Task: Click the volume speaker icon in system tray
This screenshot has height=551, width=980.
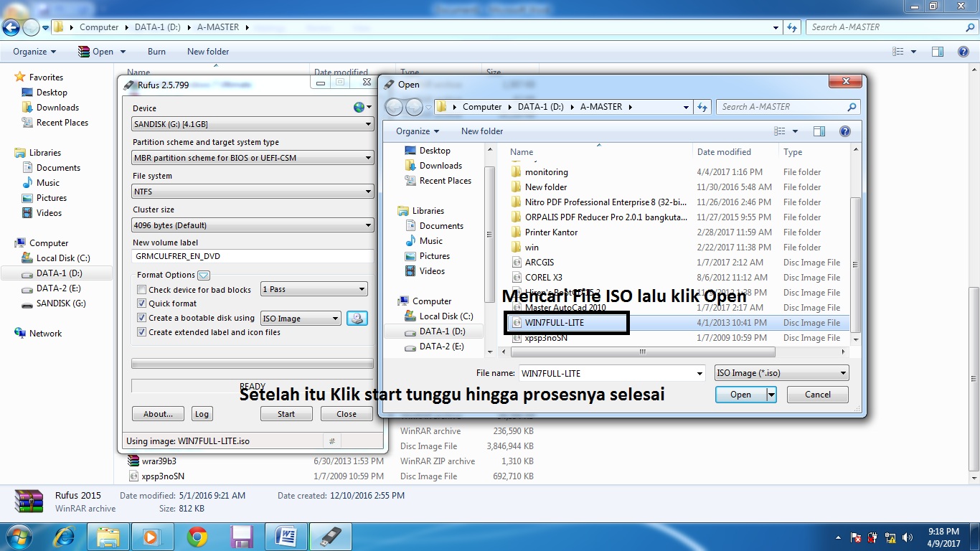Action: [909, 537]
